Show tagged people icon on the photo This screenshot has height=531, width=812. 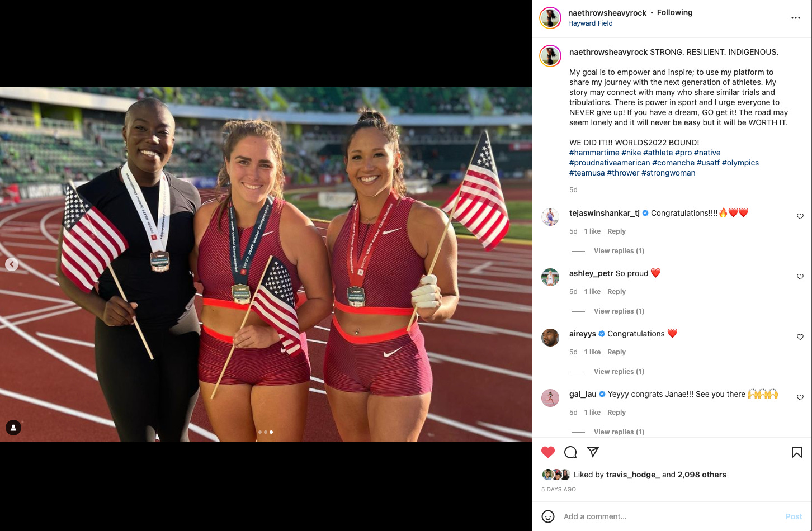pos(13,428)
